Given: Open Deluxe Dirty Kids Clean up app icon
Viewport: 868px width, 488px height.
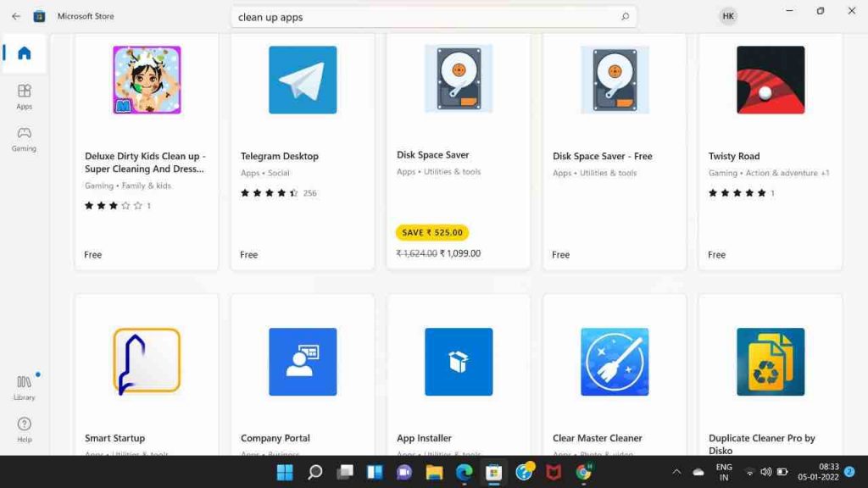Looking at the screenshot, I should (x=147, y=80).
